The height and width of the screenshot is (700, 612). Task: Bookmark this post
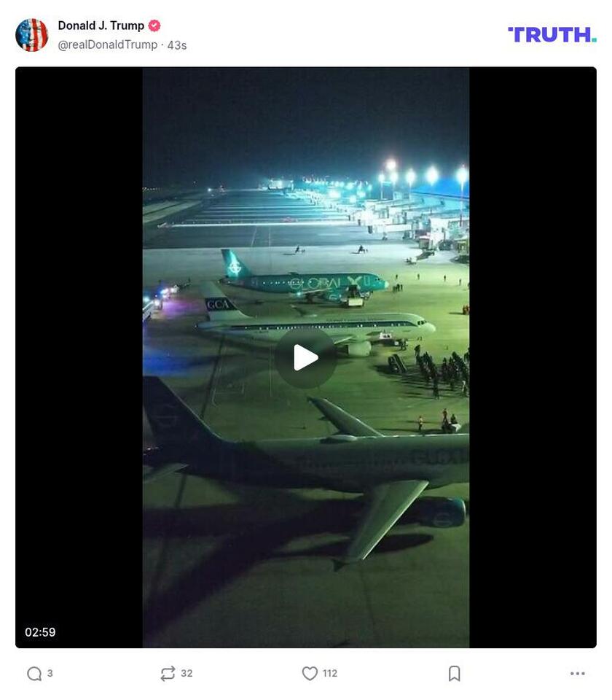[454, 673]
